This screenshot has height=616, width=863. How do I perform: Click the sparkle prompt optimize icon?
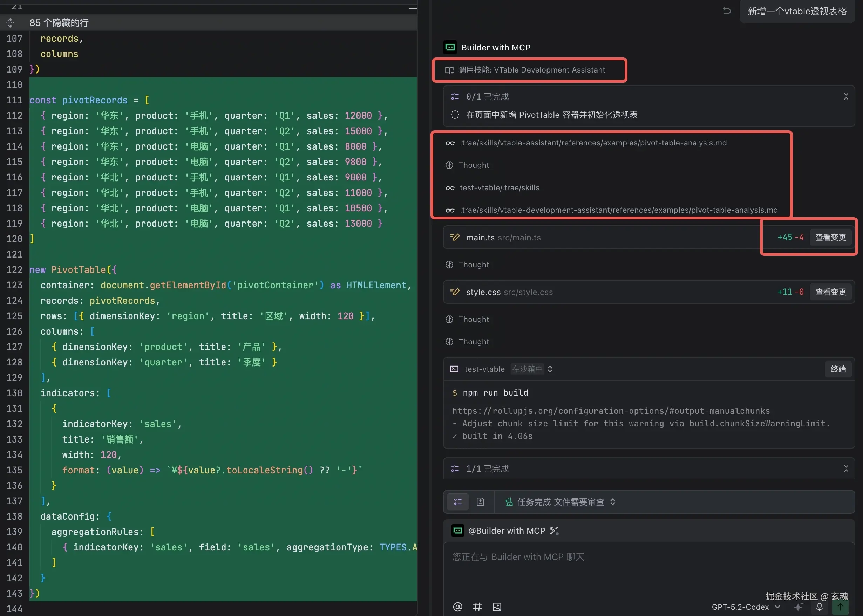[798, 607]
